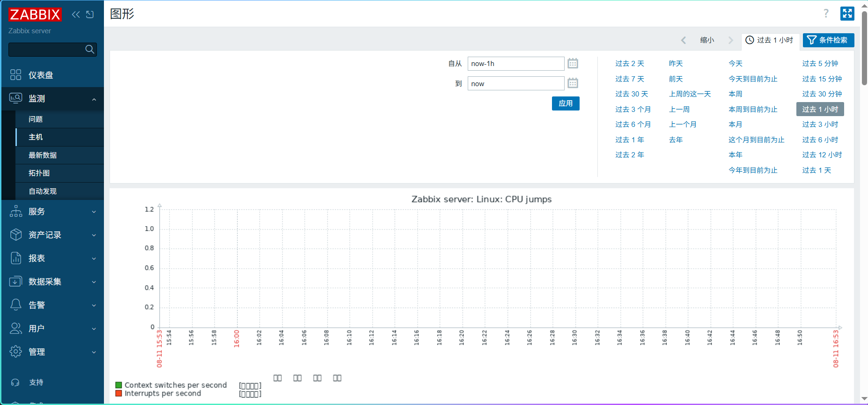Expand the 管理 administration section
This screenshot has height=405, width=868.
click(x=52, y=352)
